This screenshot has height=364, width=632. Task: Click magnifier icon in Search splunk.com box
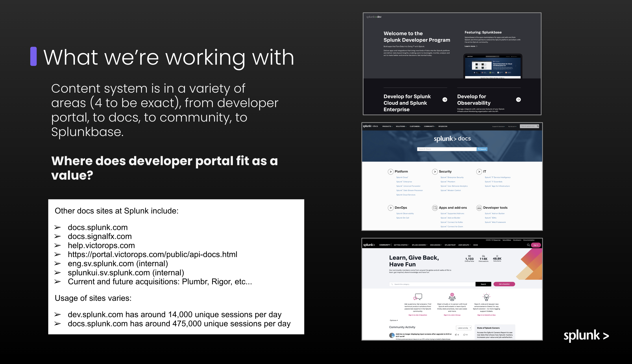coord(538,126)
